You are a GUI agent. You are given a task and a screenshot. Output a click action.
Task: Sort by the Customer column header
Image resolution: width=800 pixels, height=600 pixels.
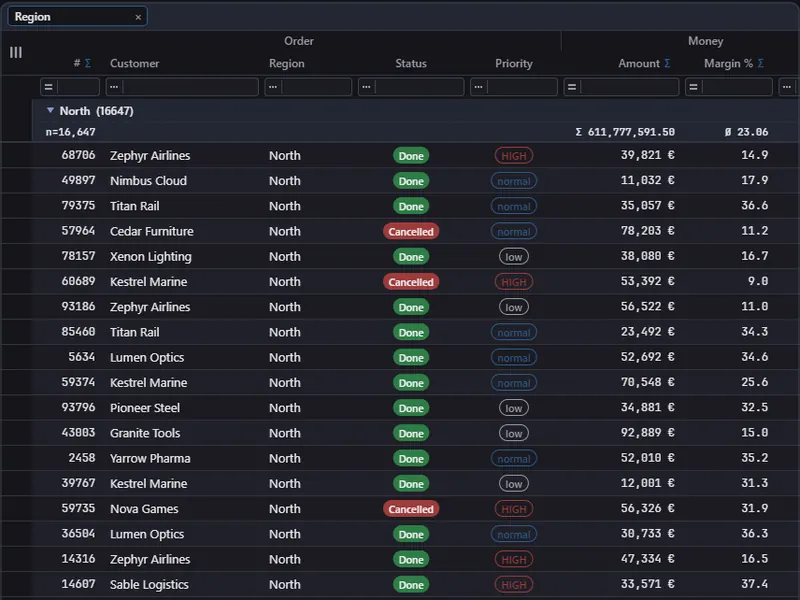135,63
